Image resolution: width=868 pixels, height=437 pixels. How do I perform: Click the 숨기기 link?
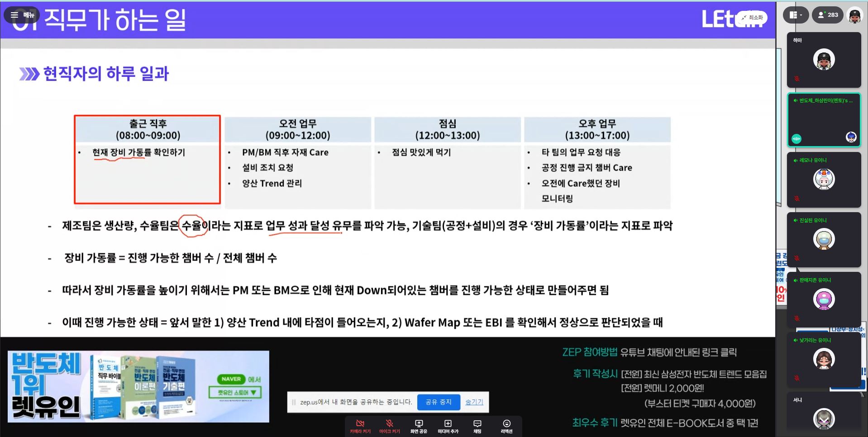tap(474, 402)
